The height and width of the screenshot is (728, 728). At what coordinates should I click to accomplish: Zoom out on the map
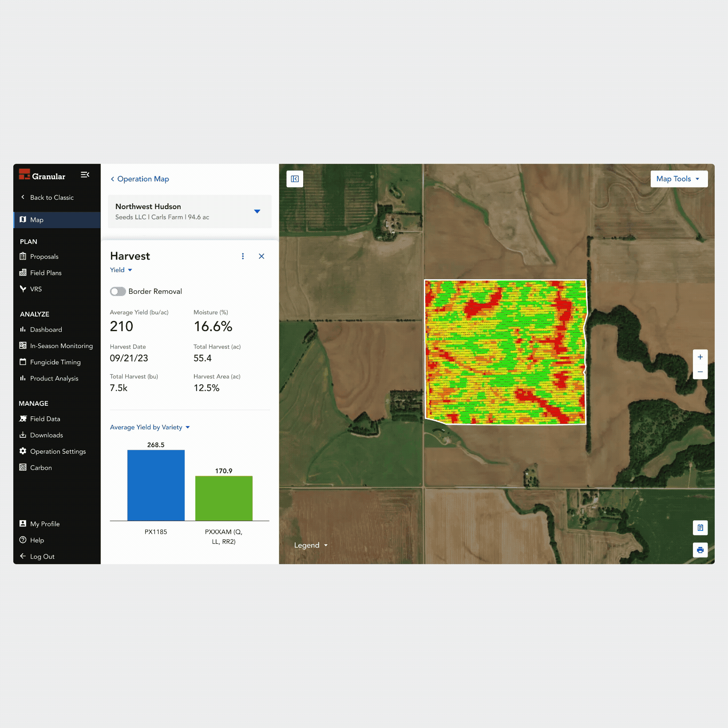(x=700, y=372)
